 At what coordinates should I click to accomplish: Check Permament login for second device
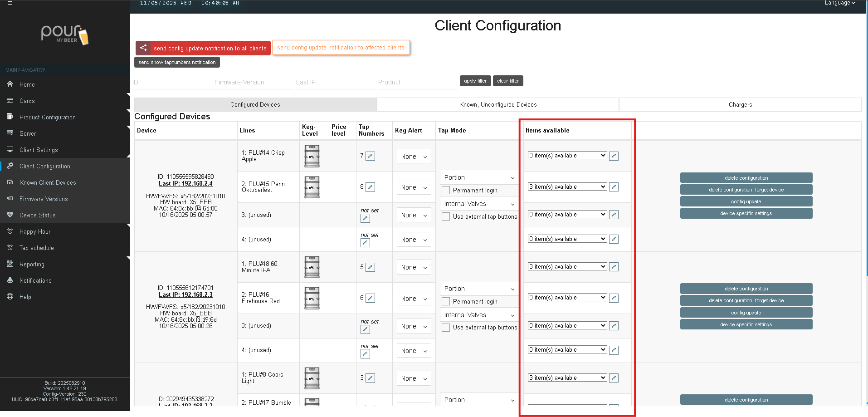tap(446, 301)
